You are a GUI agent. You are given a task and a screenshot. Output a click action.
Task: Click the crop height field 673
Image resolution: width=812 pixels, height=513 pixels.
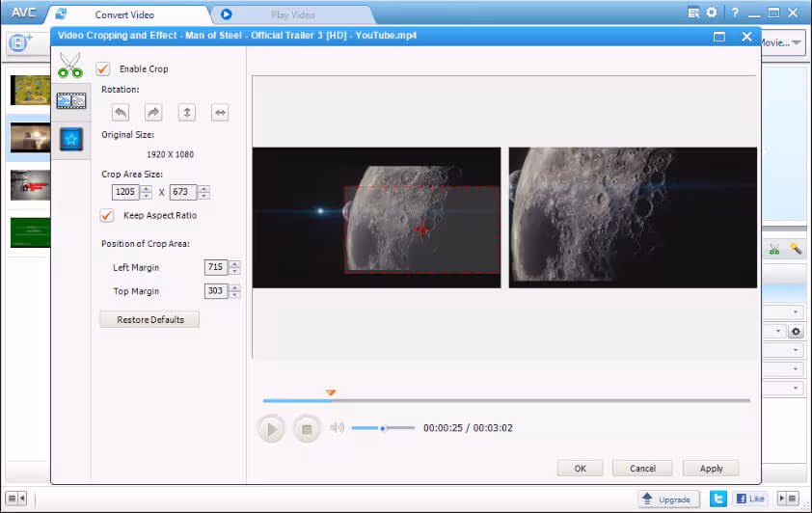(x=183, y=192)
